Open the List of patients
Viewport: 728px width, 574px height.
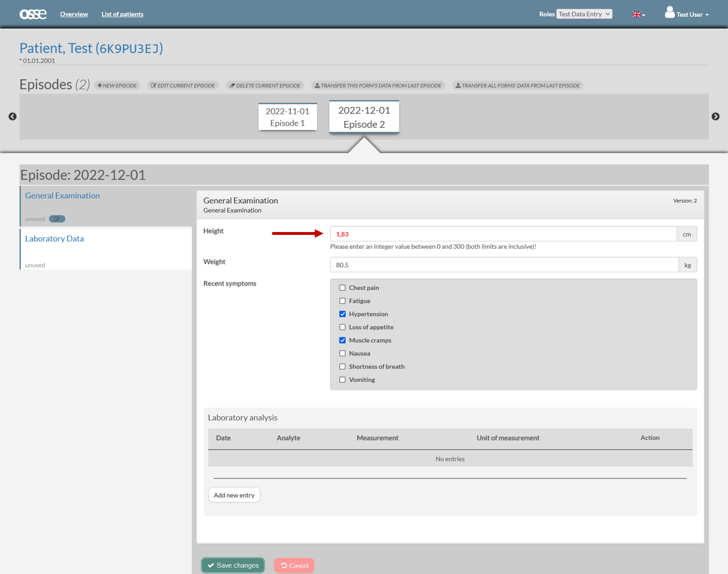122,14
